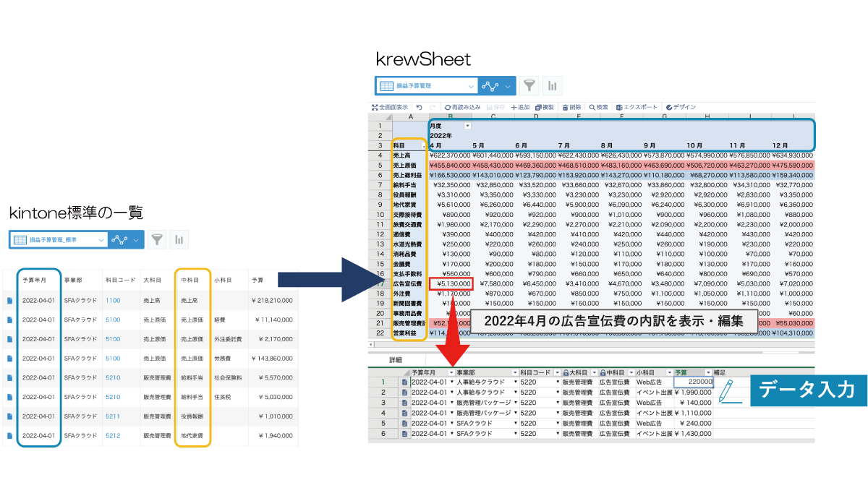Click the bar chart icon in the lower-left list view

point(179,239)
